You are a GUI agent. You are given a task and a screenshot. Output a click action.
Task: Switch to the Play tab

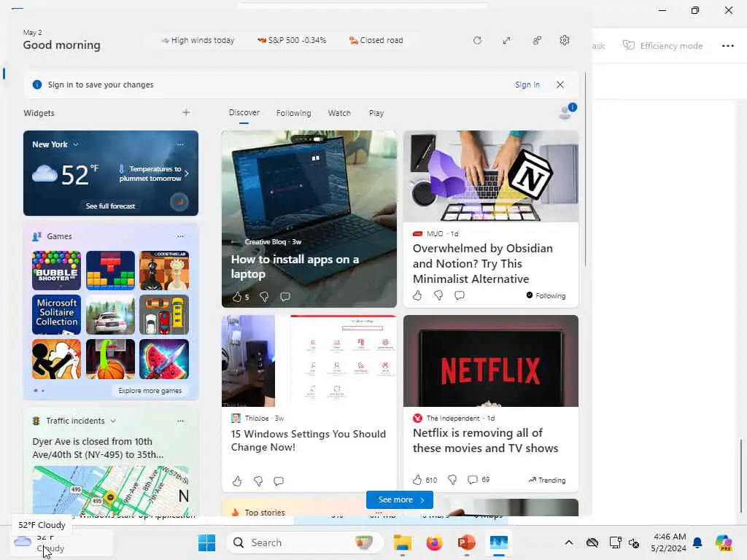pos(376,113)
